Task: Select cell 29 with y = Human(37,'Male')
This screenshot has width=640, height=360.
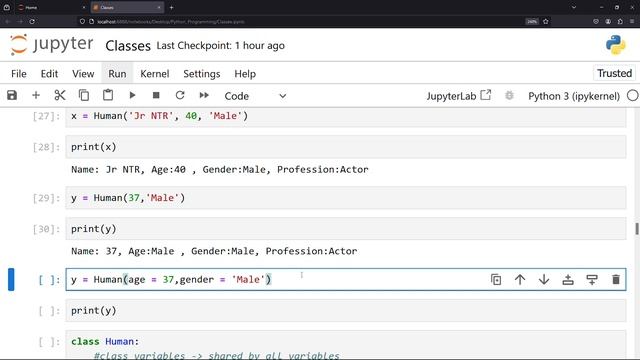Action: (x=346, y=198)
